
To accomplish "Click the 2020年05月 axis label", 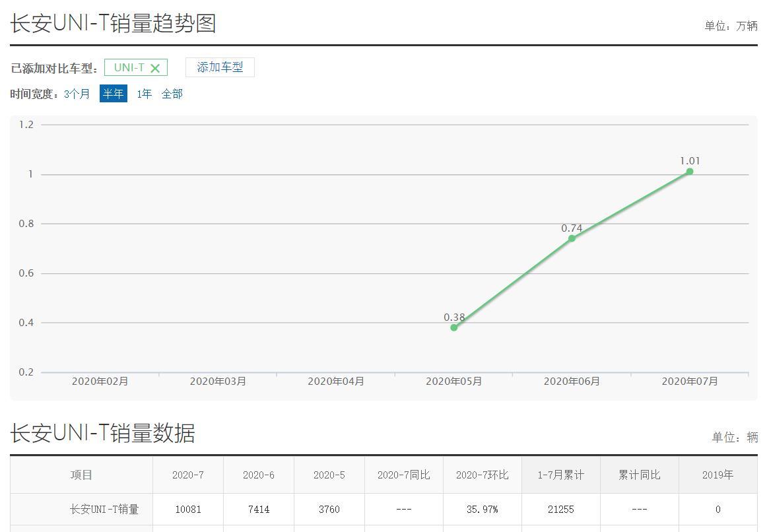I will click(454, 382).
